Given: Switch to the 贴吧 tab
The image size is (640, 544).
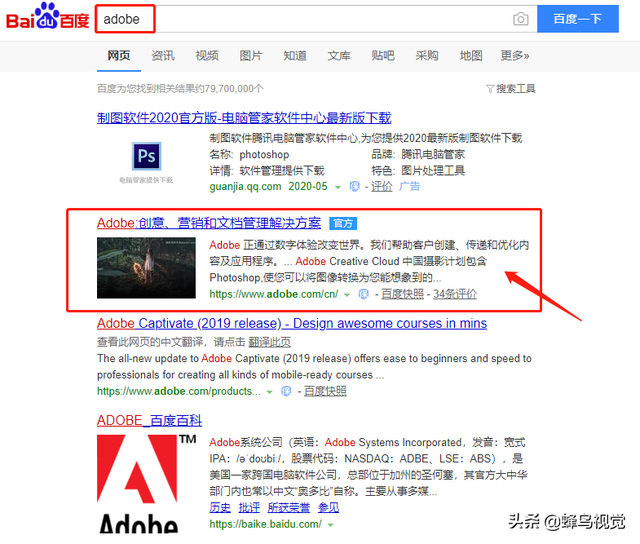Looking at the screenshot, I should [383, 56].
